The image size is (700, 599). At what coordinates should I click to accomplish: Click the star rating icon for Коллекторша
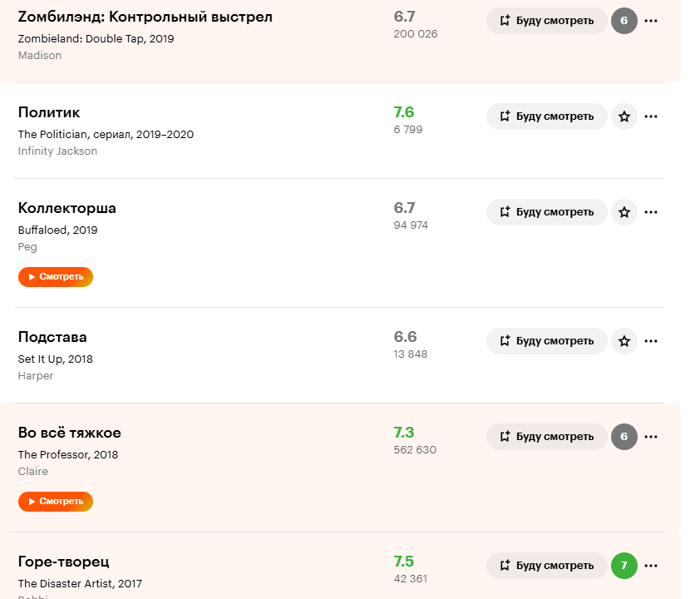coord(624,212)
